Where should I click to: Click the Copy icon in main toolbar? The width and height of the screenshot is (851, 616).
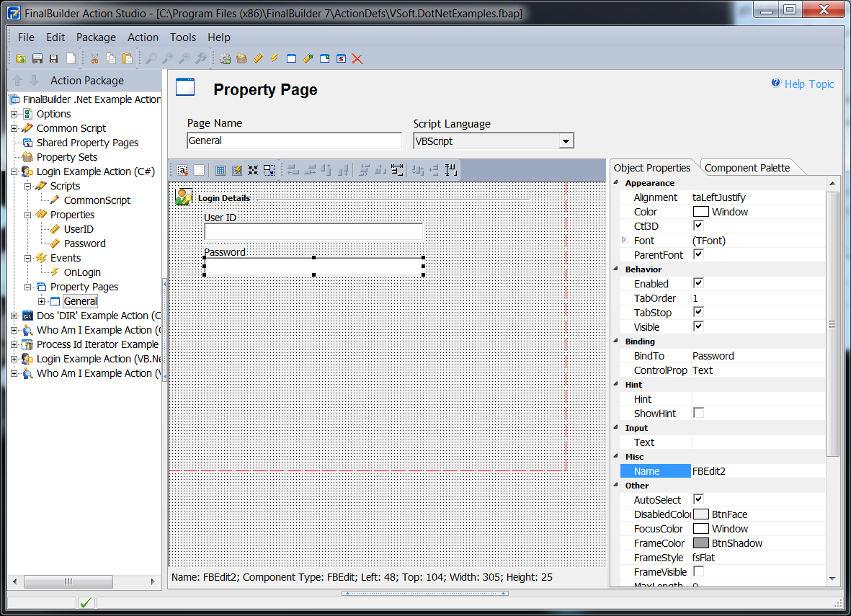click(111, 58)
